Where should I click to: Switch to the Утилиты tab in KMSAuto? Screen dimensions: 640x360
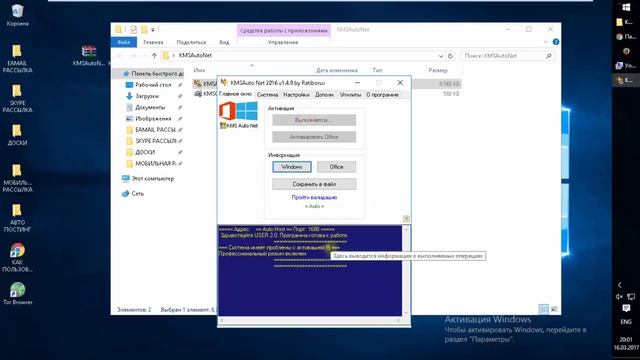[x=350, y=95]
